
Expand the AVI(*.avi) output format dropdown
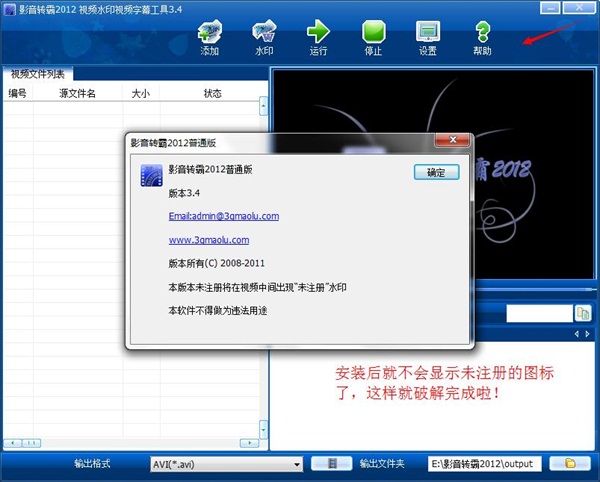coord(297,464)
